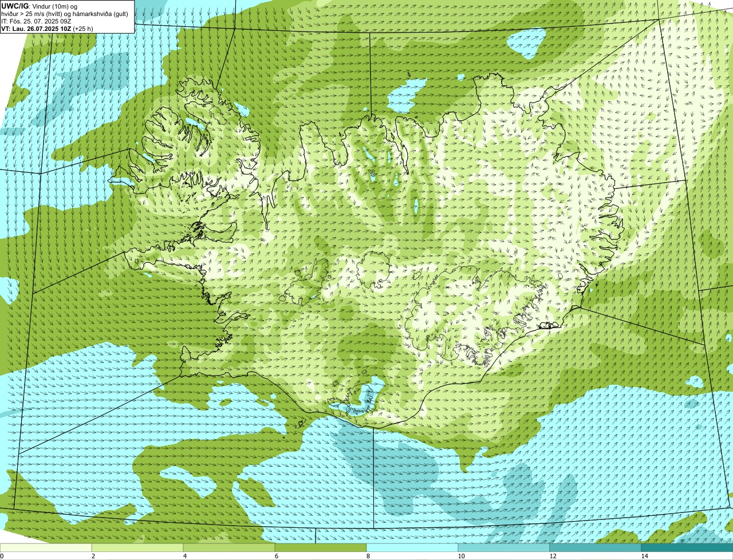
Task: Click the dark teal swatch above 14 m/s
Action: (x=687, y=548)
